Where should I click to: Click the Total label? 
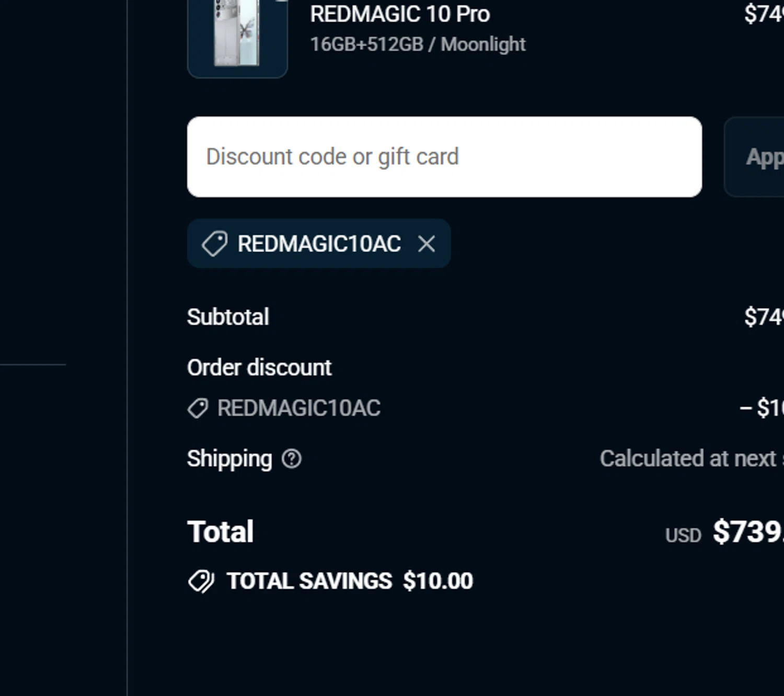click(220, 532)
